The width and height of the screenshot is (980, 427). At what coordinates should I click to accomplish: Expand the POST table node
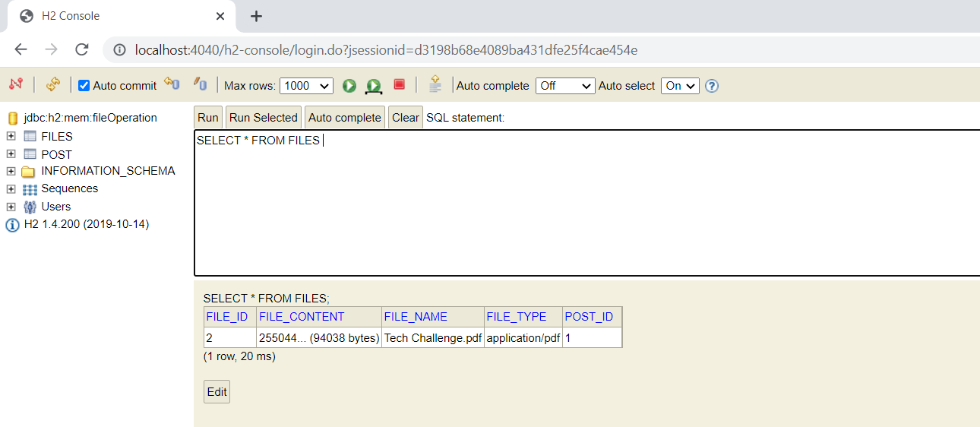coord(11,153)
